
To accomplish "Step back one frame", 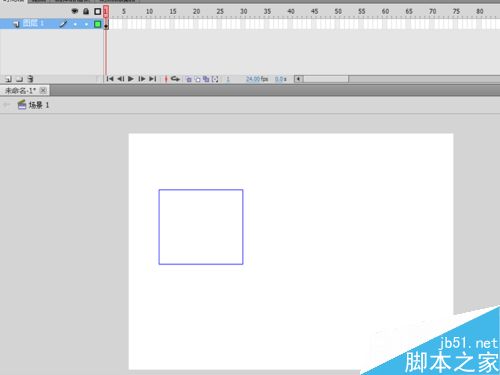I will (x=121, y=79).
